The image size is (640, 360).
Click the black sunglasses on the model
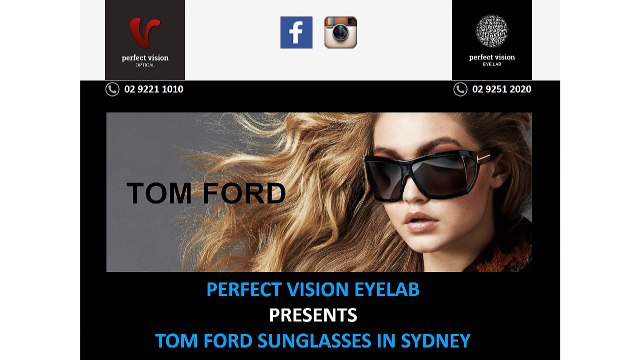[x=429, y=175]
